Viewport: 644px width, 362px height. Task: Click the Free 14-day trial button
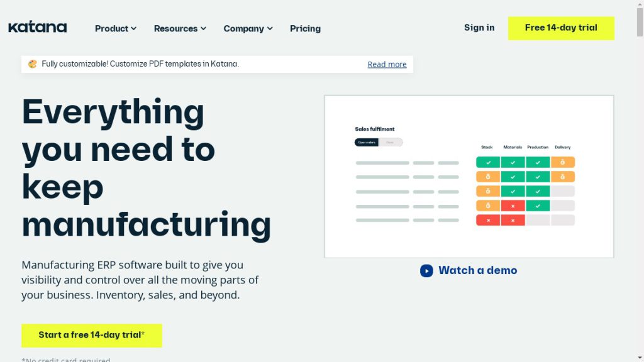[561, 28]
